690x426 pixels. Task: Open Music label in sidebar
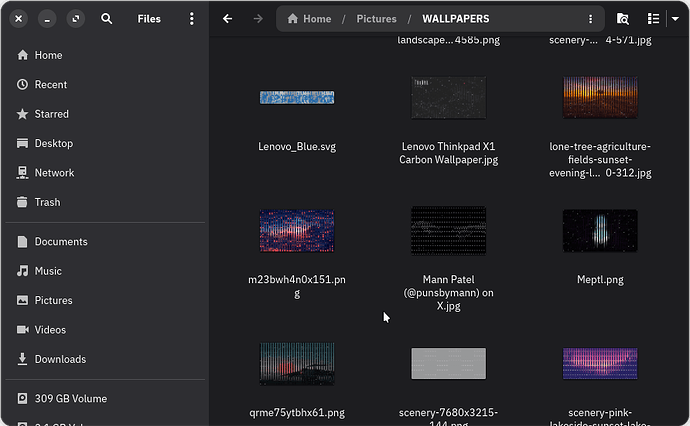click(48, 271)
